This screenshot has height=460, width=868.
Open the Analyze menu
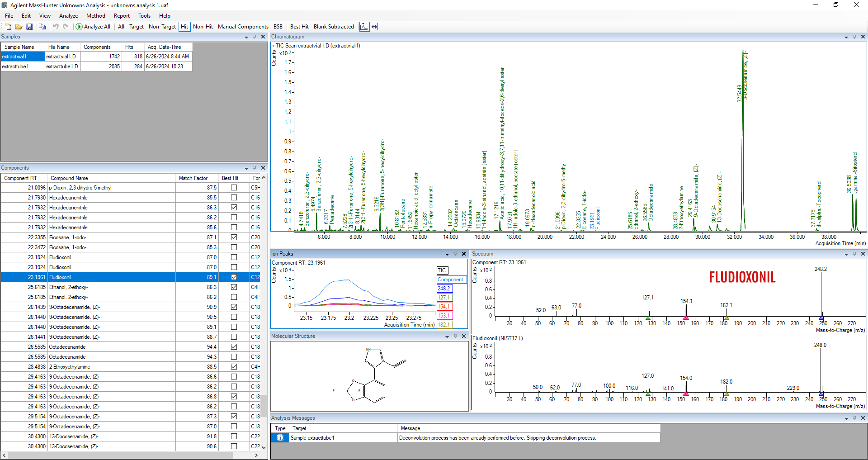click(68, 16)
